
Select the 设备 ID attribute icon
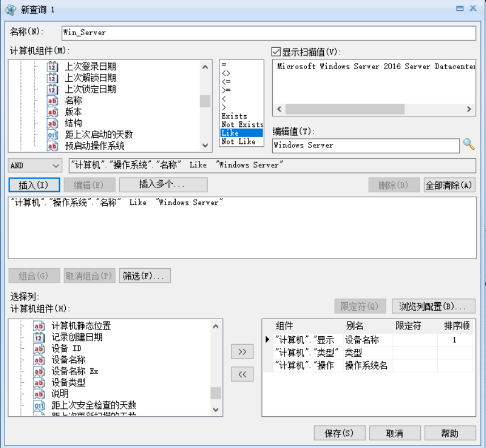(39, 348)
